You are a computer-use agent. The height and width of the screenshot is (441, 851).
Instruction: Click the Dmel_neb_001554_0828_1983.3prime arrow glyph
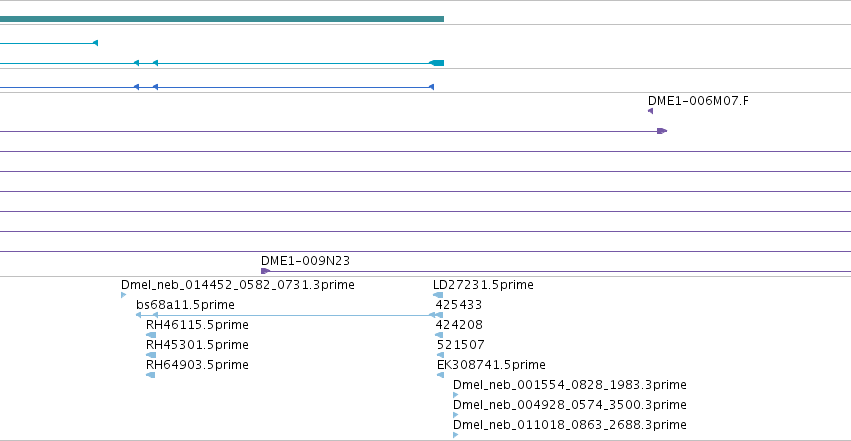[455, 395]
